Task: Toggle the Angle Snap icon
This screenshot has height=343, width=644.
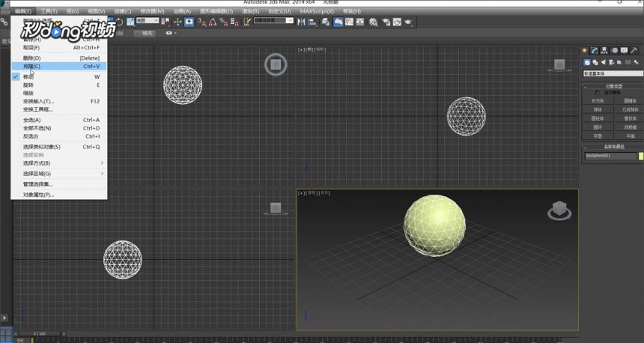Action: click(x=213, y=22)
